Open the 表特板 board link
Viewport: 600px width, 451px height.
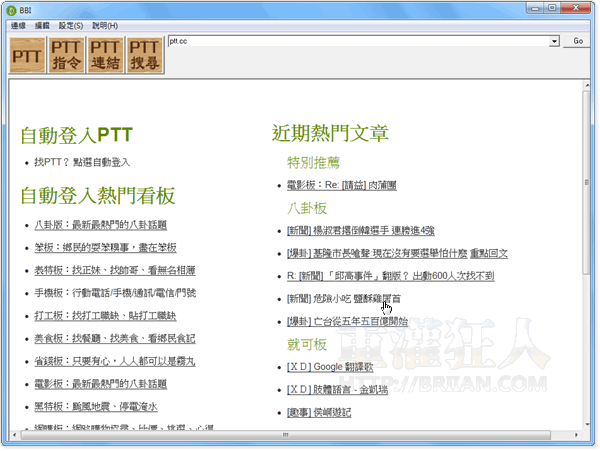115,270
